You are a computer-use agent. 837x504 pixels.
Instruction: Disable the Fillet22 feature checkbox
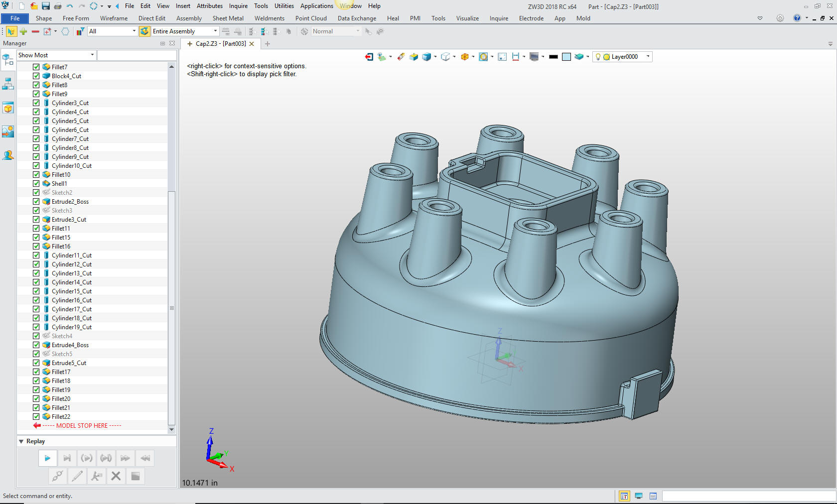click(x=36, y=416)
